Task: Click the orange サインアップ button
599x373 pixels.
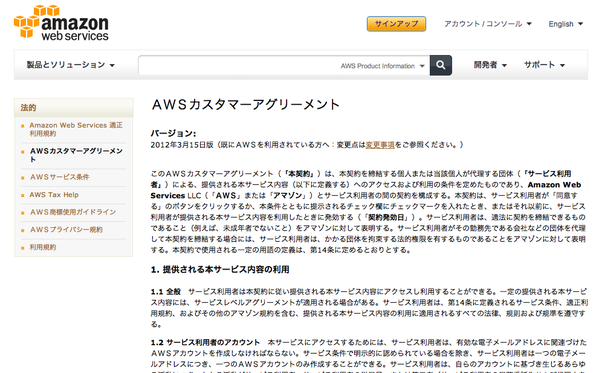Action: pyautogui.click(x=396, y=24)
